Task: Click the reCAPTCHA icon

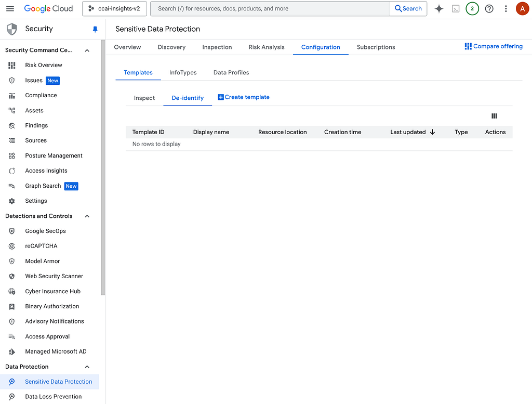Action: point(12,246)
